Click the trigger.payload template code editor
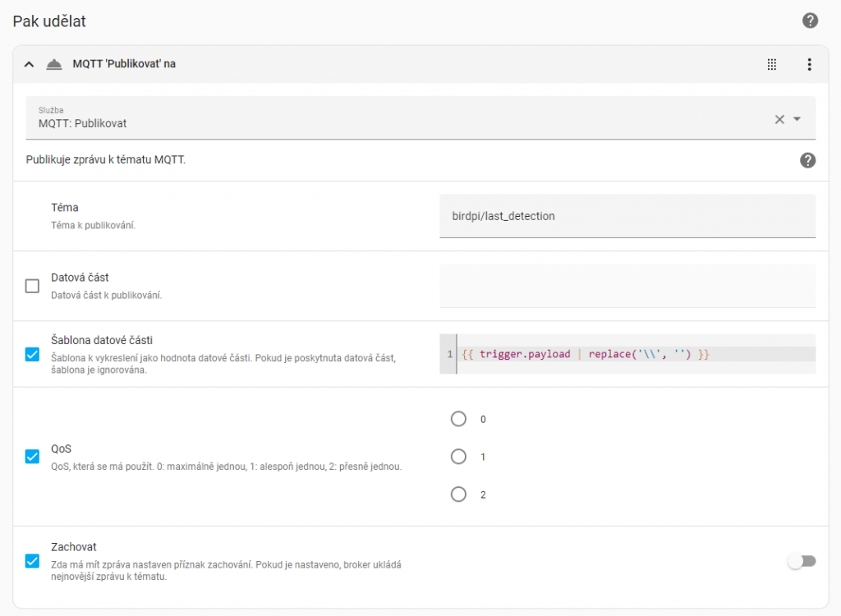This screenshot has height=616, width=841. (x=627, y=354)
